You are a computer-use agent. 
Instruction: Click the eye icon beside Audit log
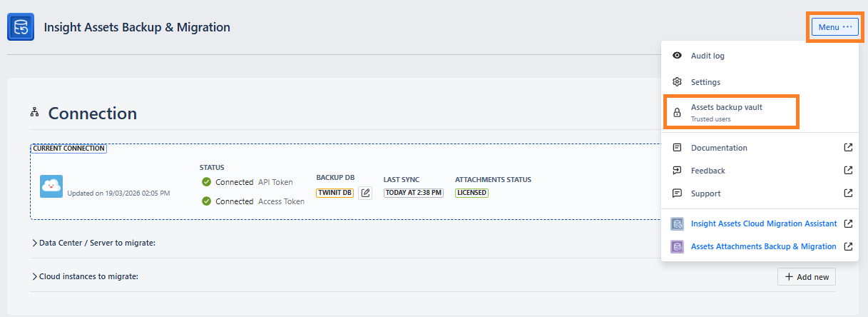point(677,56)
